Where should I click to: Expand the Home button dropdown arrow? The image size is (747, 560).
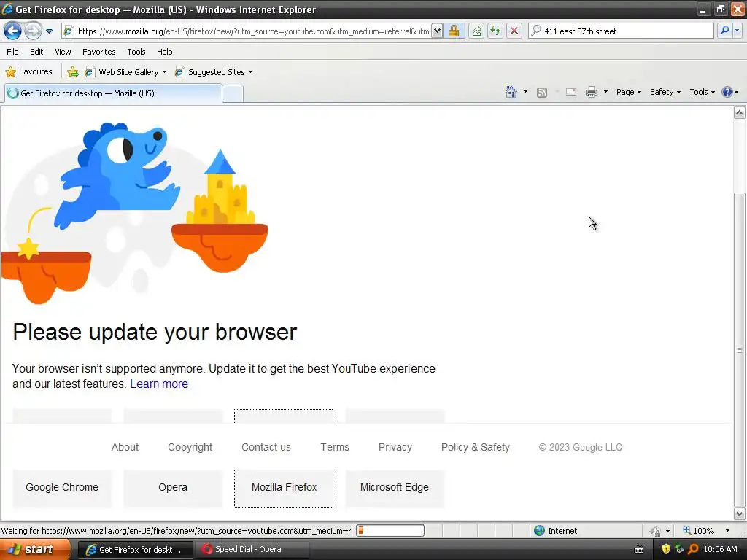pyautogui.click(x=525, y=92)
